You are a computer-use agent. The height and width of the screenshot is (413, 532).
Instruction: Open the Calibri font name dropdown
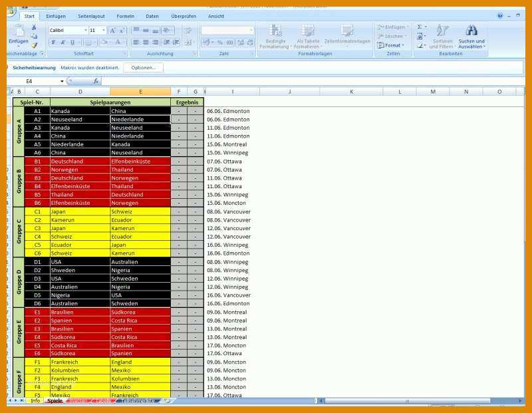[86, 31]
